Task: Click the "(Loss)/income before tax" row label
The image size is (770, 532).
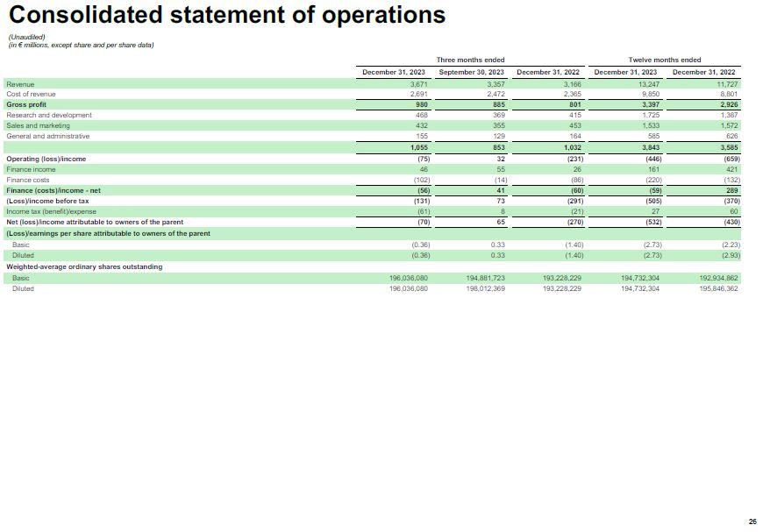Action: click(47, 201)
